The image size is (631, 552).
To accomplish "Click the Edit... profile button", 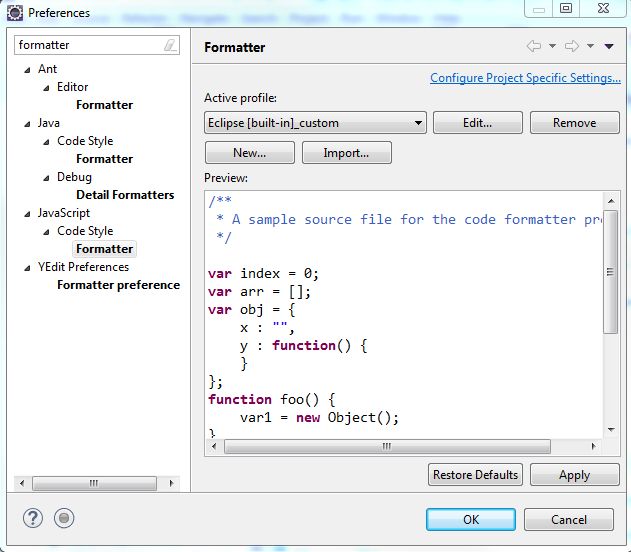I will tap(478, 123).
